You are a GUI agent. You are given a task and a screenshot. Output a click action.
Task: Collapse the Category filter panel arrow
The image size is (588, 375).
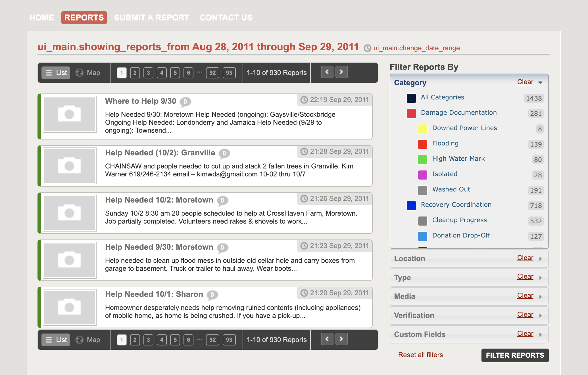click(540, 83)
